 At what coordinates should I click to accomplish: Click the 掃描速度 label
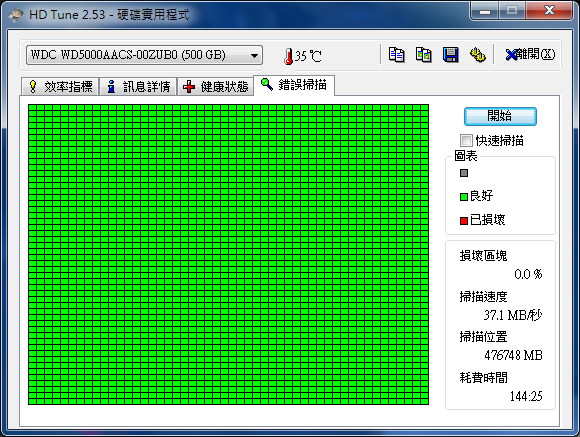(483, 296)
